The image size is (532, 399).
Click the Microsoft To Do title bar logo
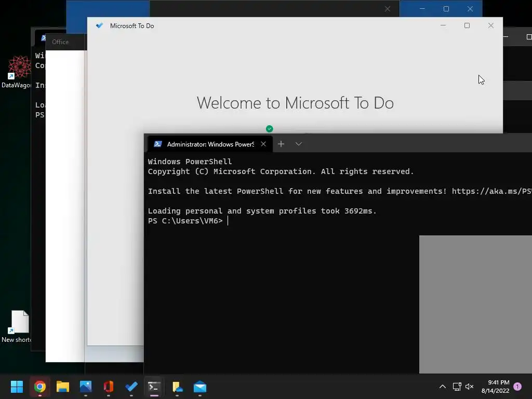click(99, 25)
